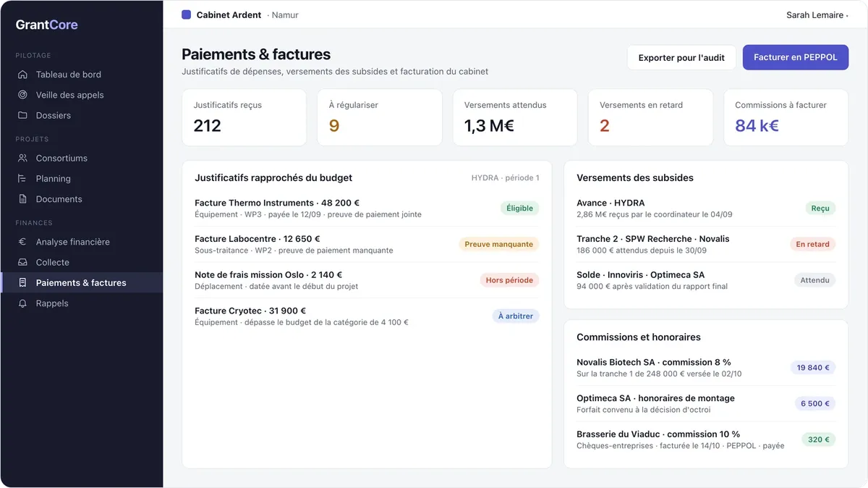Open the Versements attendus 1,3 M€ card
This screenshot has width=868, height=488.
[x=515, y=117]
